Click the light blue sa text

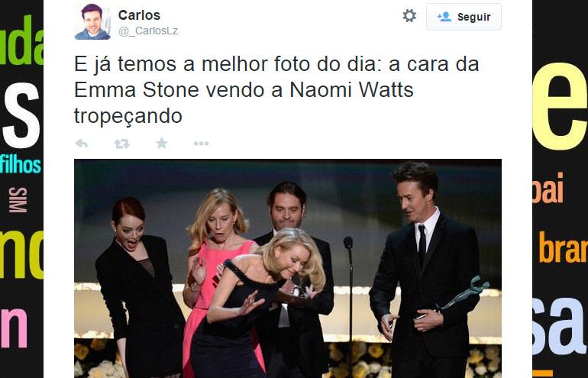tap(560, 327)
